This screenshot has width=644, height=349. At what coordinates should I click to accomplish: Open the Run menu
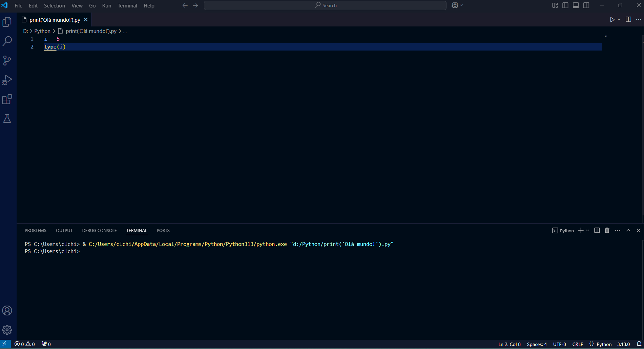click(107, 5)
